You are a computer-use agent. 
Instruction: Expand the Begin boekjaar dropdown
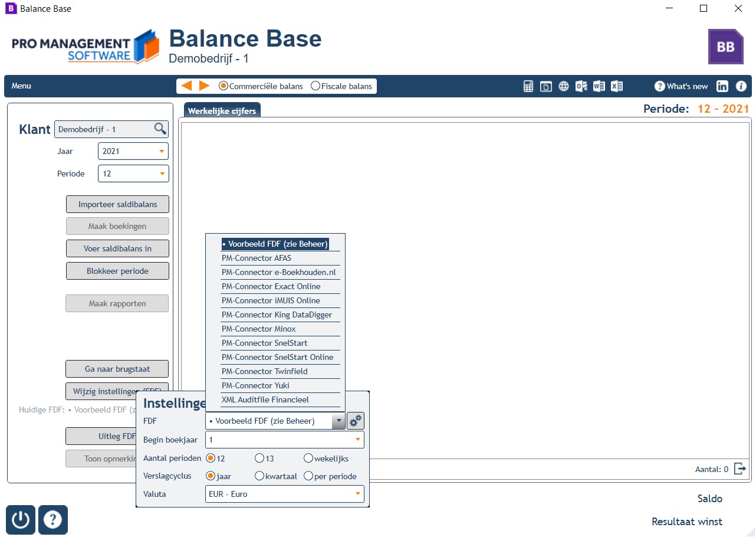pos(285,440)
